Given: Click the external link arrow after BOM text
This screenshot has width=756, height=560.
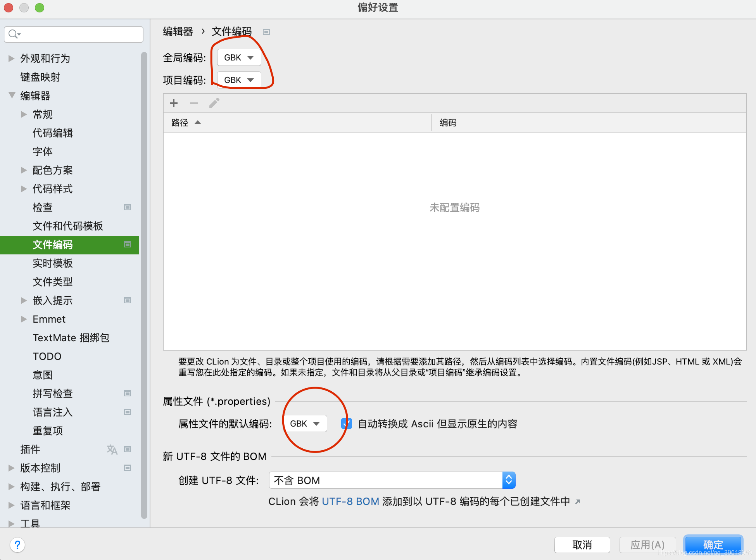Looking at the screenshot, I should [x=578, y=502].
